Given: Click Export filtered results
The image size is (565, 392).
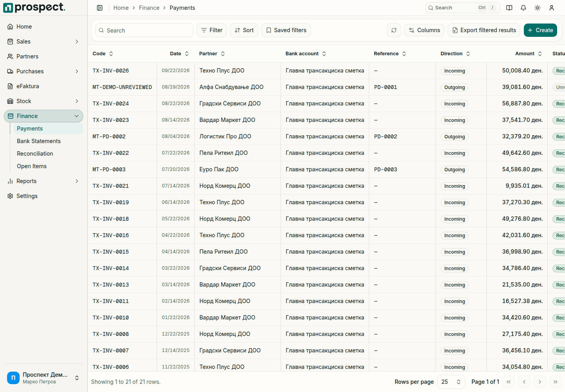Looking at the screenshot, I should point(484,30).
